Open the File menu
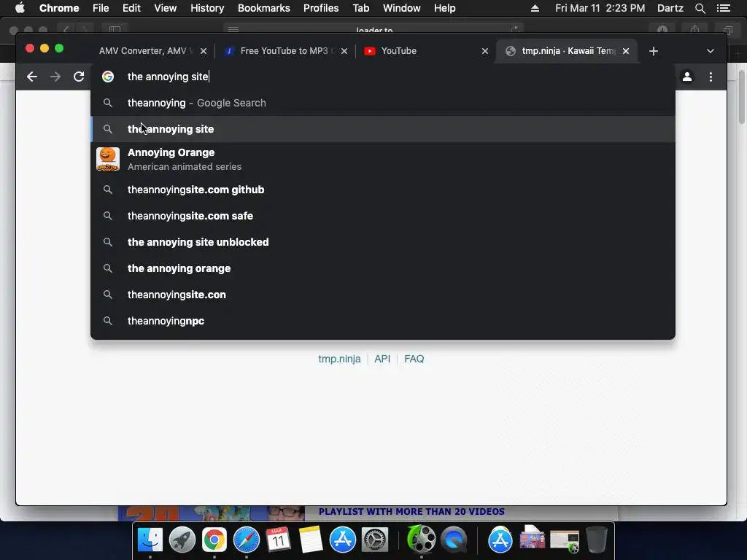This screenshot has width=747, height=560. 101,8
